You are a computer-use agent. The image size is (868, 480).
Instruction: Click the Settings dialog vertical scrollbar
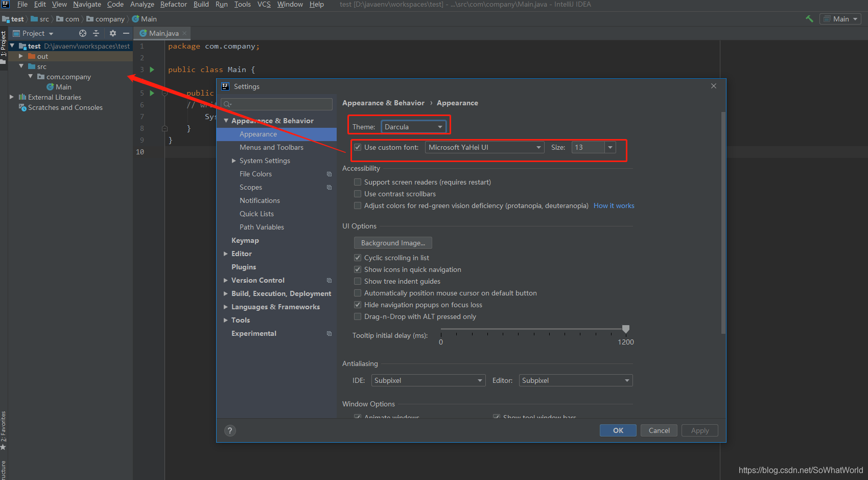click(723, 223)
